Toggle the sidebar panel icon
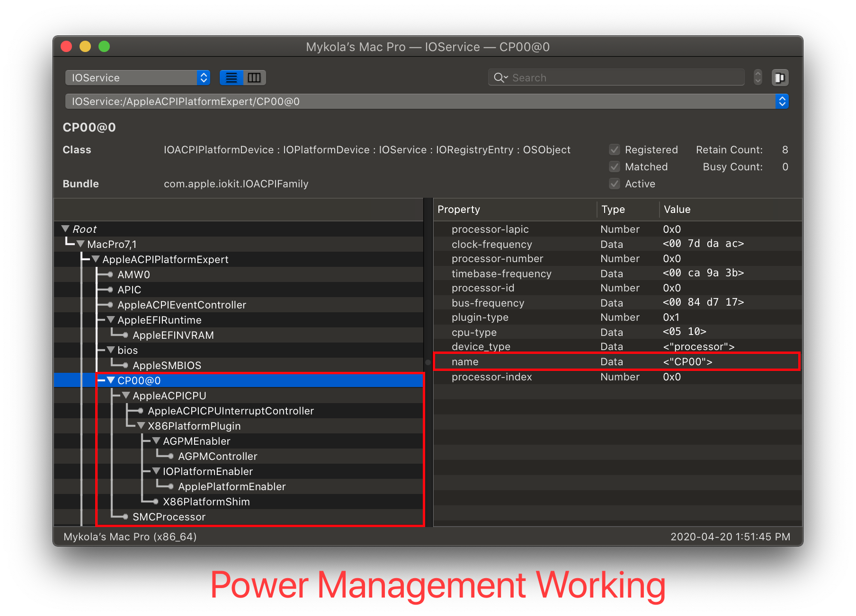 [x=780, y=78]
